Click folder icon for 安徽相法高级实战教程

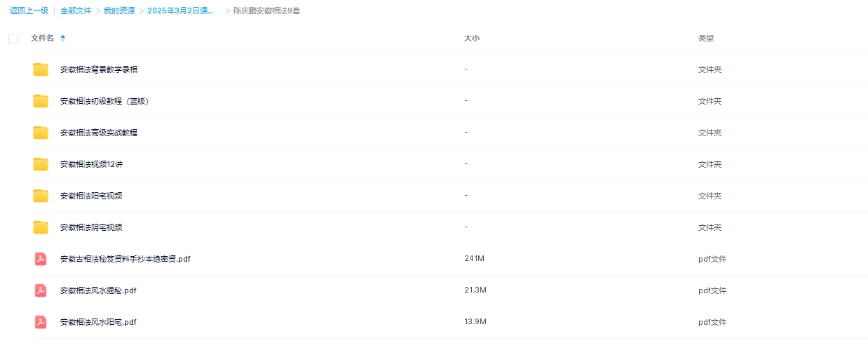pos(41,133)
